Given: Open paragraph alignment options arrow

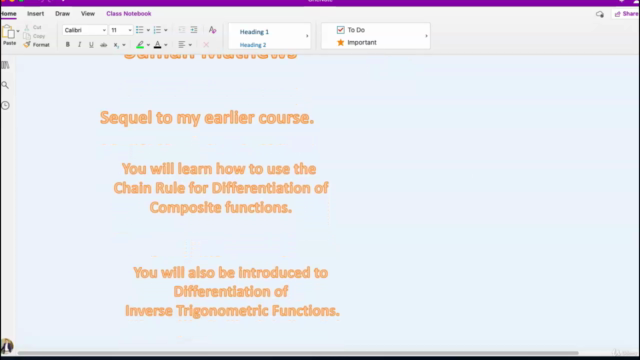Looking at the screenshot, I should 190,45.
